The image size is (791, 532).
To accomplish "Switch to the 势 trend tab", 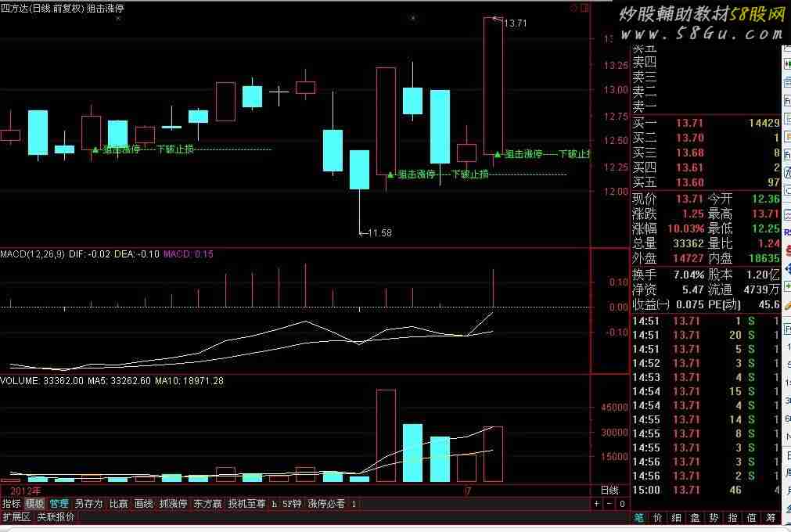I will (x=714, y=517).
